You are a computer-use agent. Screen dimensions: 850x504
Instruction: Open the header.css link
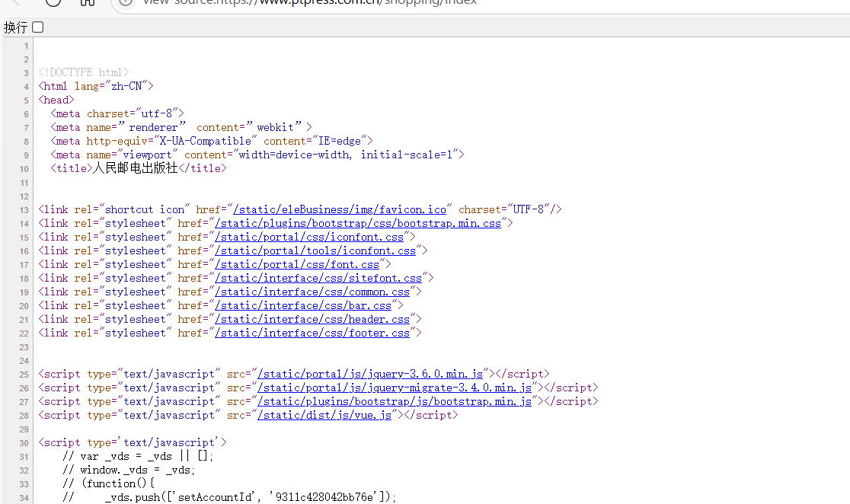(x=312, y=319)
